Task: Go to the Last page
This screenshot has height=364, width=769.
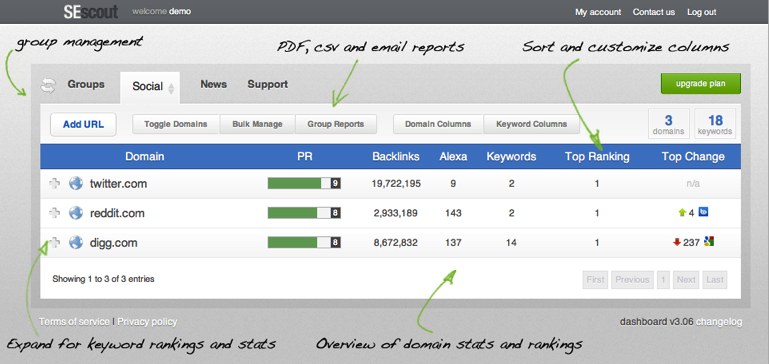Action: pos(715,280)
